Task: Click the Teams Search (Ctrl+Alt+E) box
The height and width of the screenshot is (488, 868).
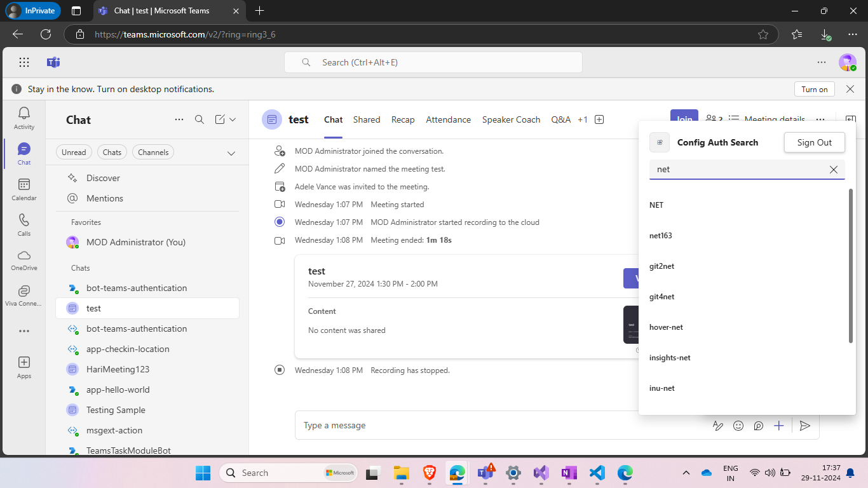Action: [433, 62]
